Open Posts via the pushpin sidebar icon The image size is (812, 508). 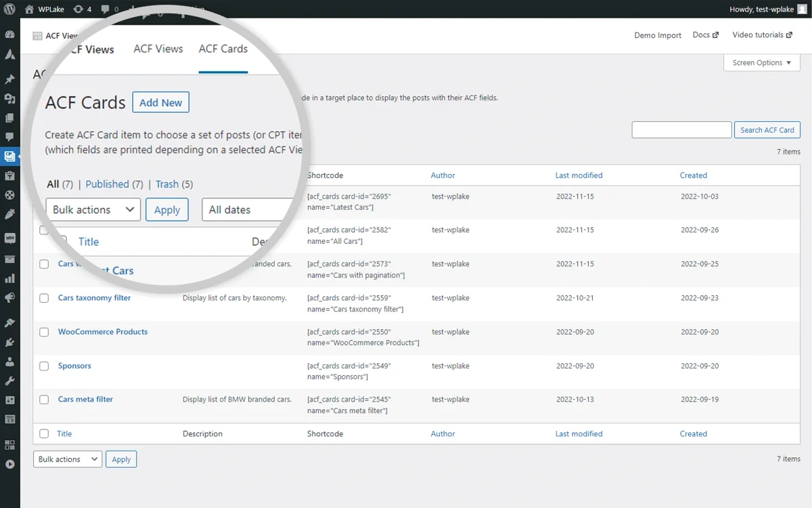tap(10, 80)
